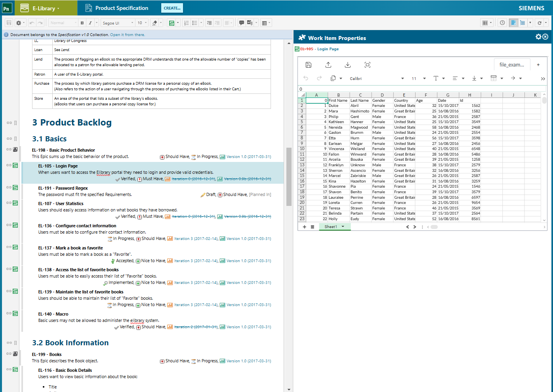Screen dimensions: 553x392
Task: Click the CREATE button in the header
Action: (172, 8)
